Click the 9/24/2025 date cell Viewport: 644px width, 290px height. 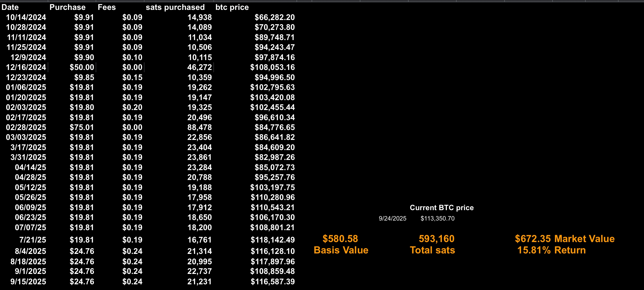[392, 218]
